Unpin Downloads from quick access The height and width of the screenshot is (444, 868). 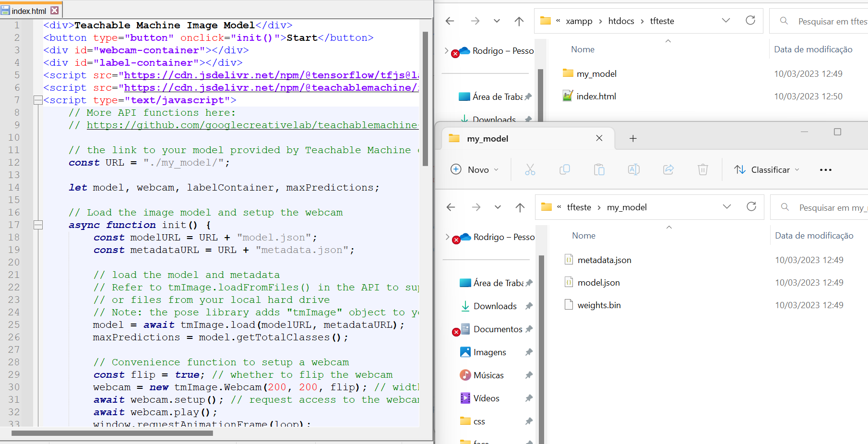529,306
